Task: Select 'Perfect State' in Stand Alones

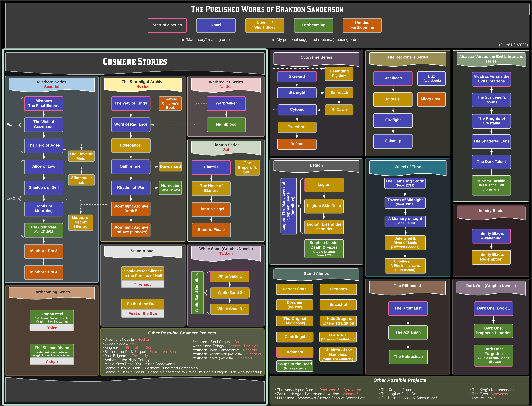Action: (x=294, y=289)
